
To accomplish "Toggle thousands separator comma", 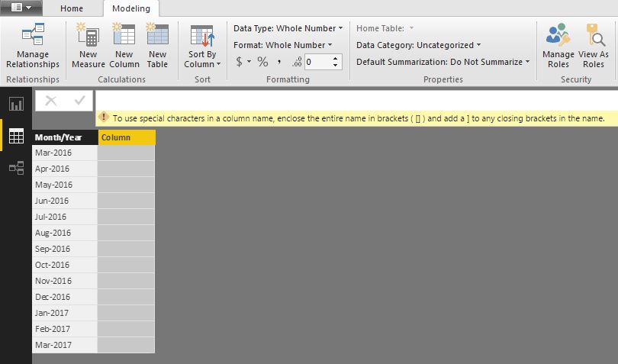I will (x=279, y=62).
